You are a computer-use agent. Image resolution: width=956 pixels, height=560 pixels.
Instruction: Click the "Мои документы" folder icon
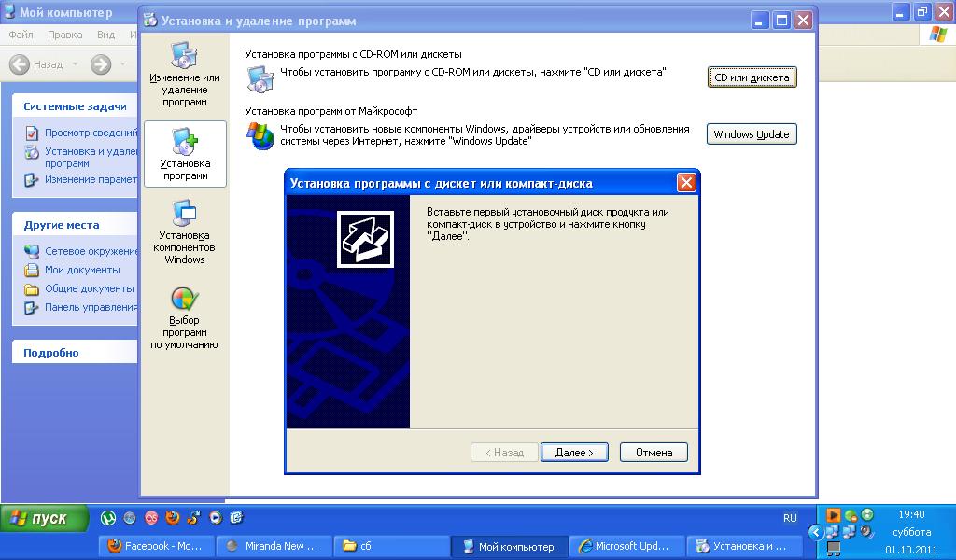[32, 270]
